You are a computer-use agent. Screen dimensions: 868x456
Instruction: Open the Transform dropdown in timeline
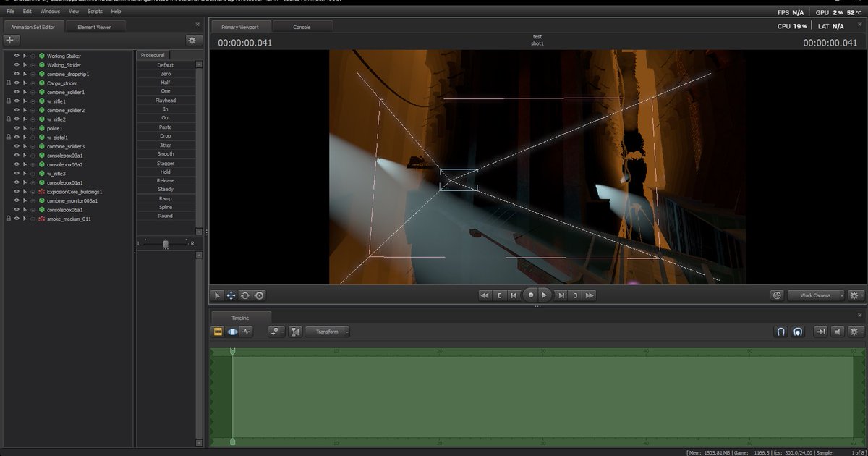click(x=328, y=332)
